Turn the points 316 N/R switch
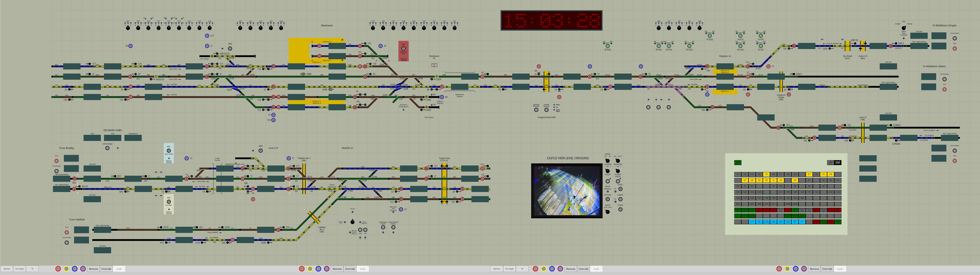Screen dimensions: 980x275 (210, 27)
